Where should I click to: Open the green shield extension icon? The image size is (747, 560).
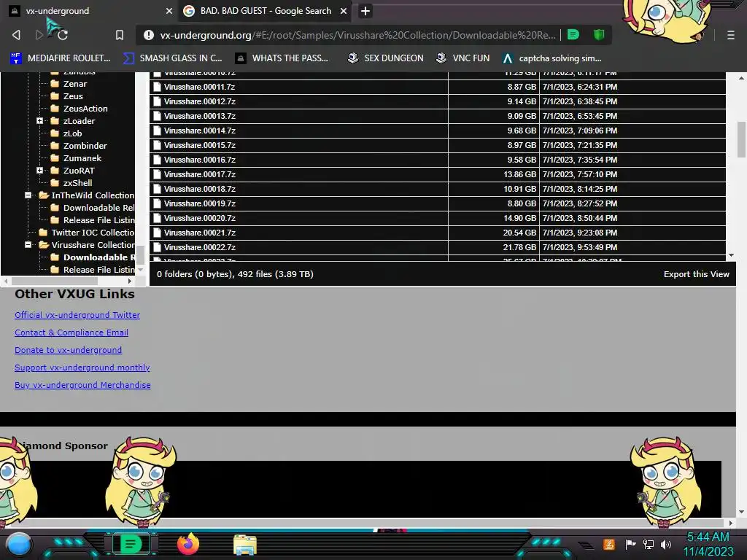599,34
